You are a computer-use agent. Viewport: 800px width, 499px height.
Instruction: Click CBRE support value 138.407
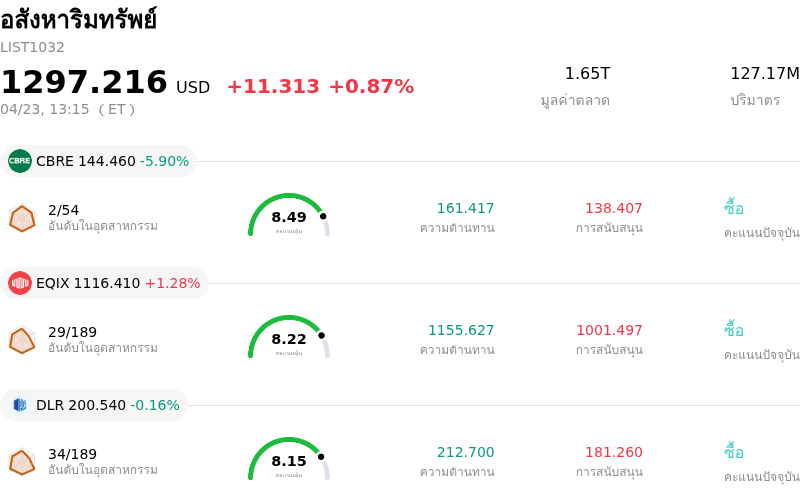point(613,209)
